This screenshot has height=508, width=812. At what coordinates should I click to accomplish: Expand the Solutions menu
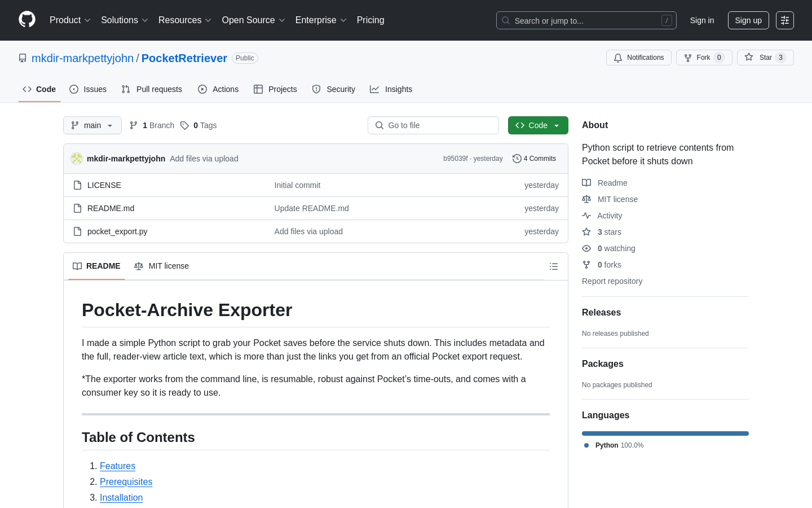coord(125,20)
